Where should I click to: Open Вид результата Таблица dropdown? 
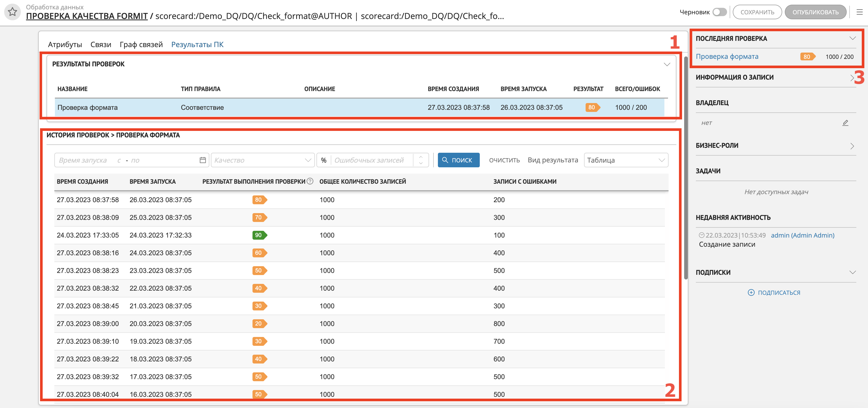[626, 160]
